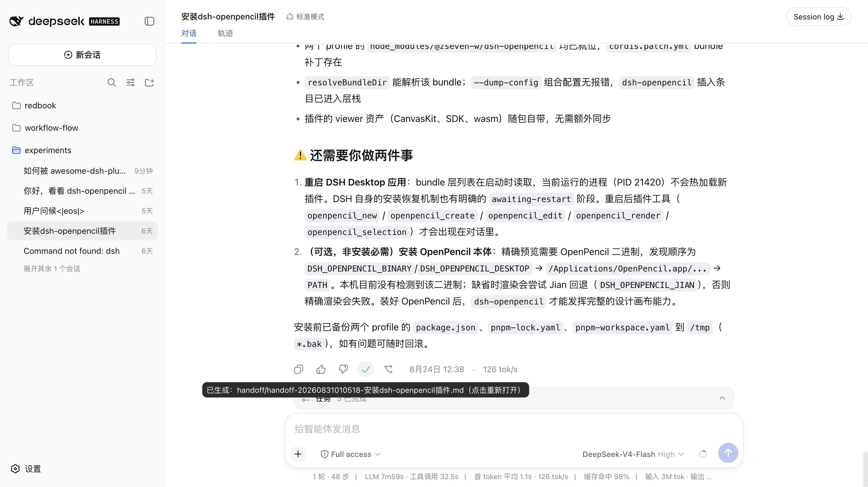Viewport: 868px width, 487px height.
Task: Give the response a thumbs down
Action: tap(343, 369)
